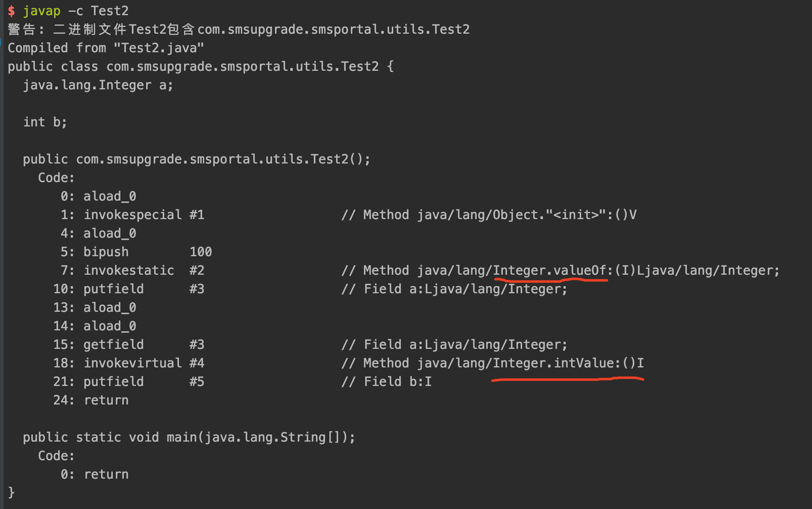The width and height of the screenshot is (812, 509).
Task: Click the int b; field declaration
Action: coord(45,122)
